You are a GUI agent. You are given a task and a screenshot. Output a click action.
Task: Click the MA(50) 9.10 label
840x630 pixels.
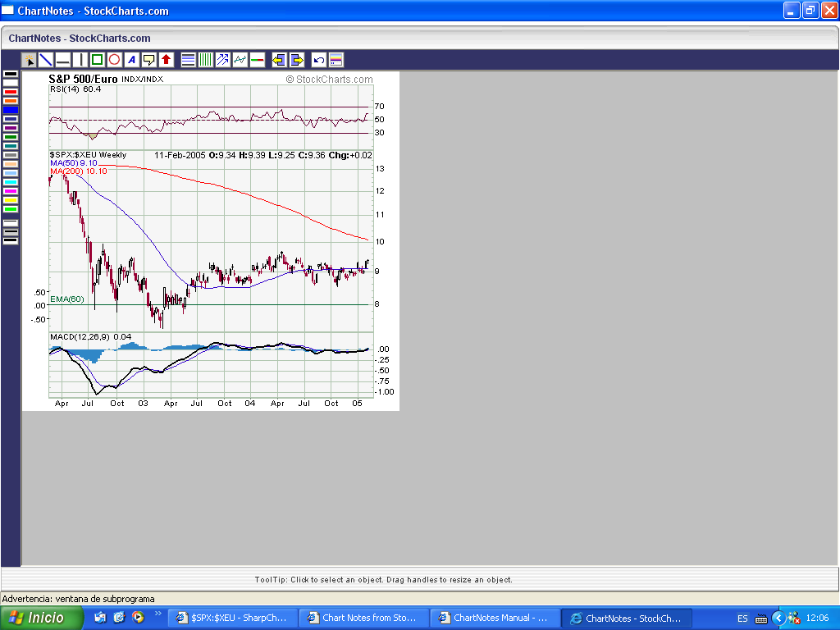tap(74, 163)
